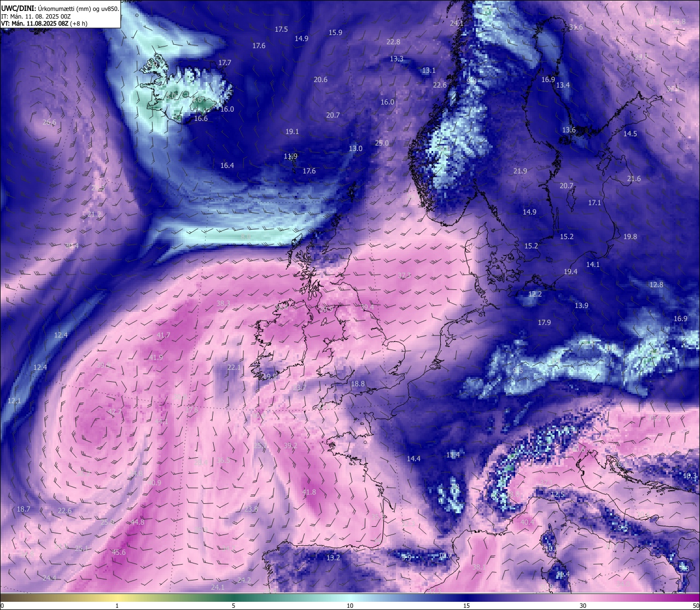Click the map value '13.4'
Screen dimensions: 700x610
coord(563,85)
